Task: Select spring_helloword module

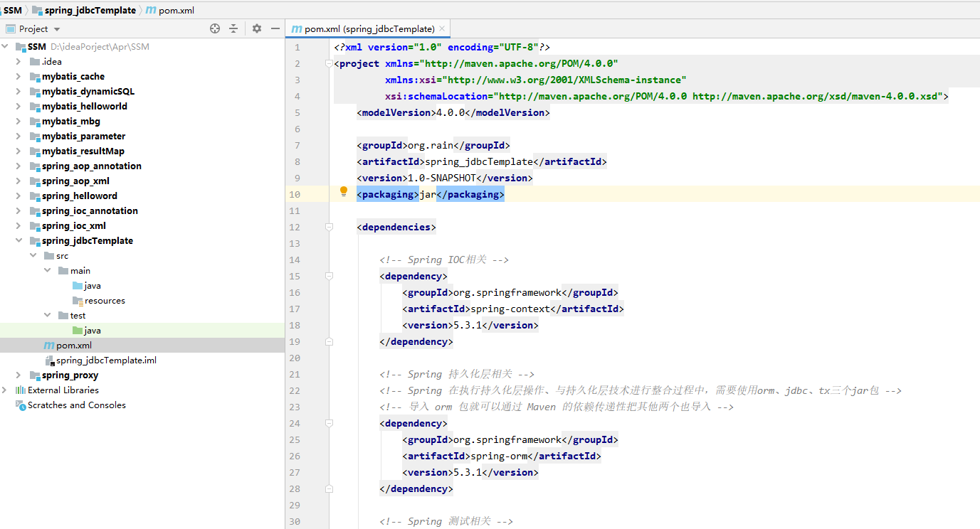Action: (x=80, y=196)
